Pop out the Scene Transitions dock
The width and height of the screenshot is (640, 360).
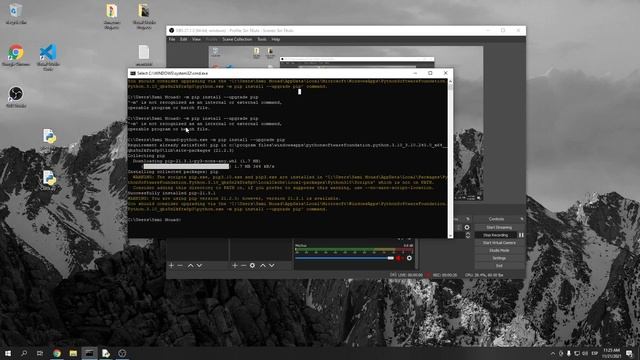[468, 219]
